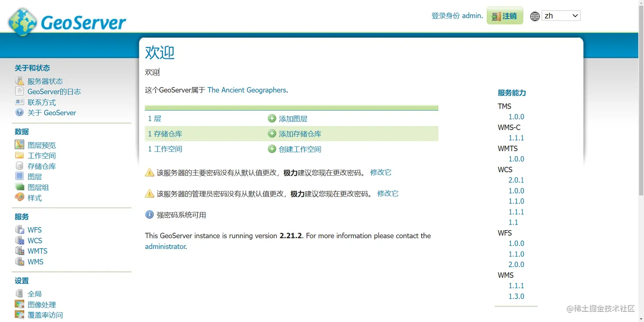Click the 添加图层 link

tap(293, 119)
